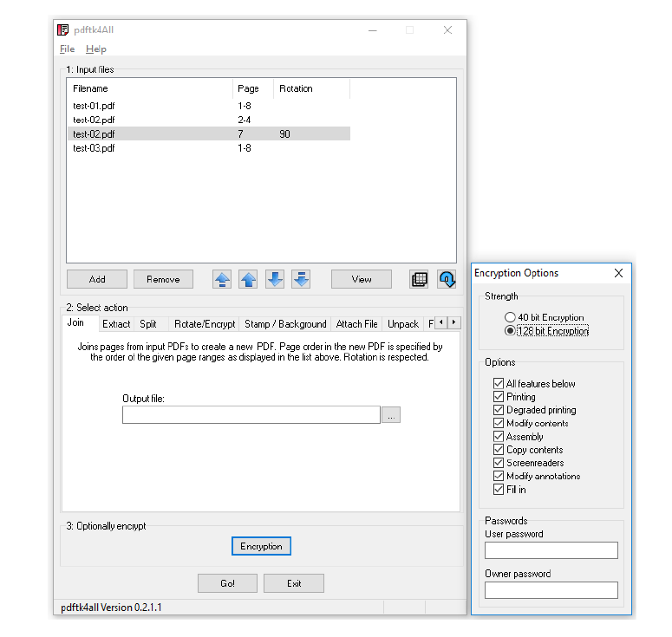The image size is (672, 637).
Task: Switch to the Stamp / Background tab
Action: coord(285,324)
